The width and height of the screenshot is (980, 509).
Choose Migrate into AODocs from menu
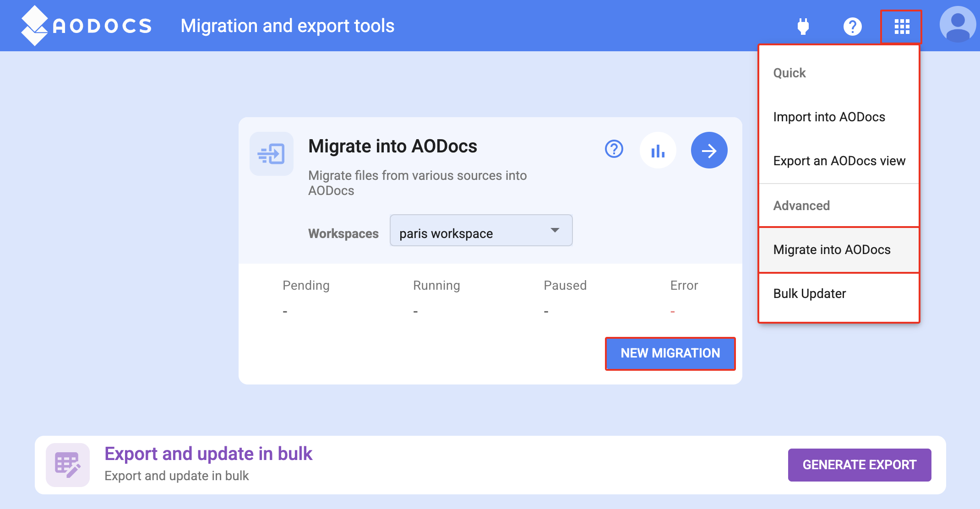point(838,250)
